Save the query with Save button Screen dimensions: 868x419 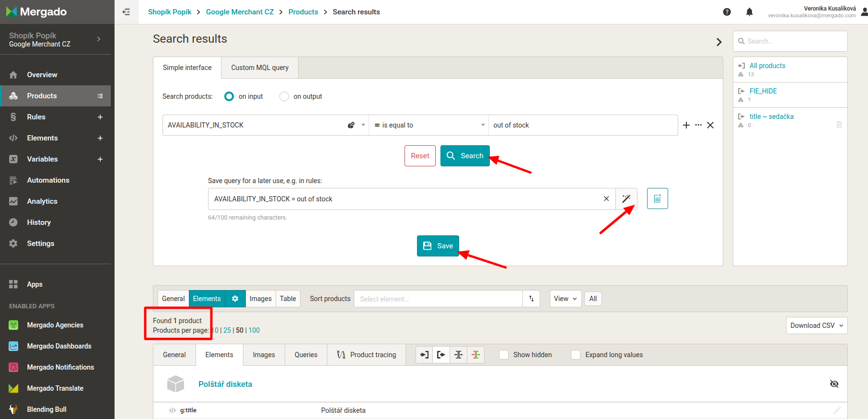pyautogui.click(x=438, y=246)
